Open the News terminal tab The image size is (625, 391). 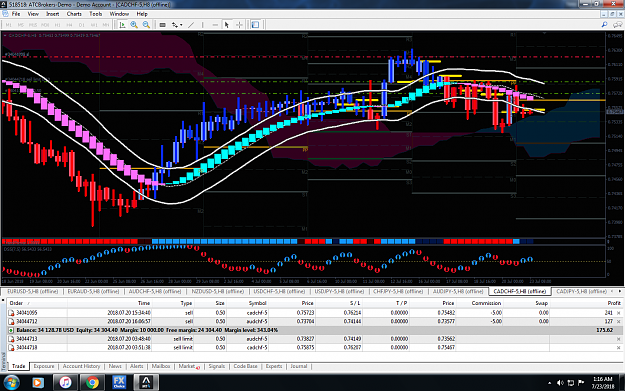(115, 366)
